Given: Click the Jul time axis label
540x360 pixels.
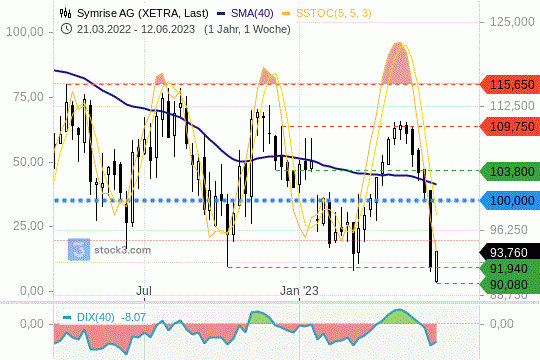Looking at the screenshot, I should [x=144, y=291].
